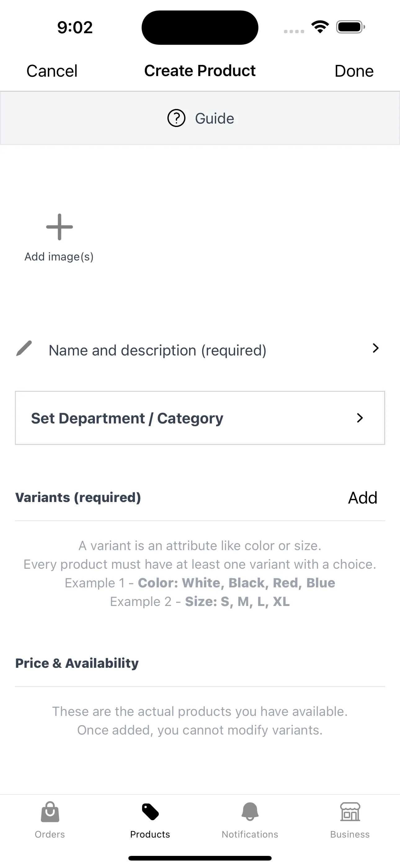This screenshot has height=868, width=400.
Task: Select the Business tab
Action: 350,822
